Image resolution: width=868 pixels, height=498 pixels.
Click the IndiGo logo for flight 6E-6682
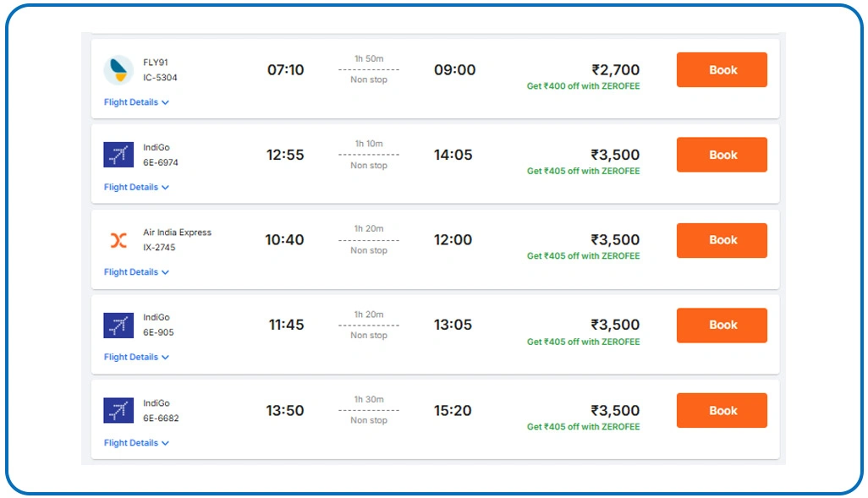point(118,410)
